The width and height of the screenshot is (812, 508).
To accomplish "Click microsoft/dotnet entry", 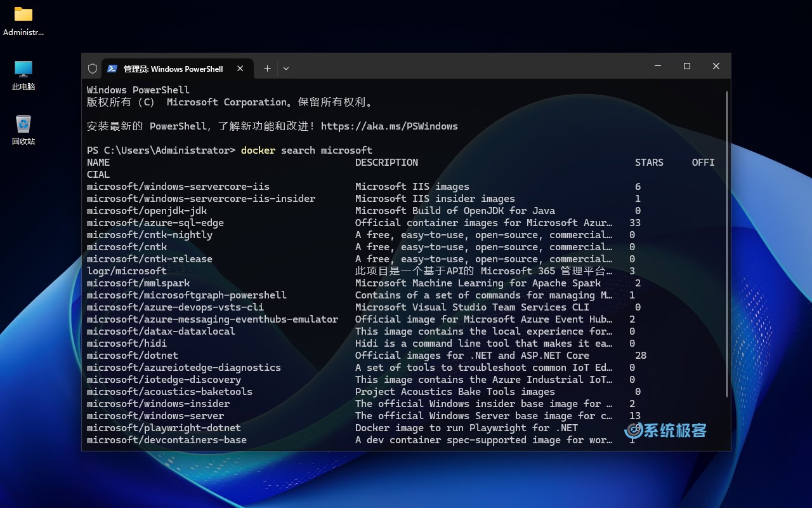I will (x=133, y=356).
